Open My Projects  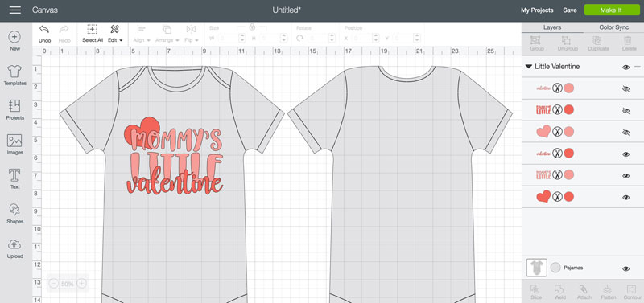click(x=537, y=10)
